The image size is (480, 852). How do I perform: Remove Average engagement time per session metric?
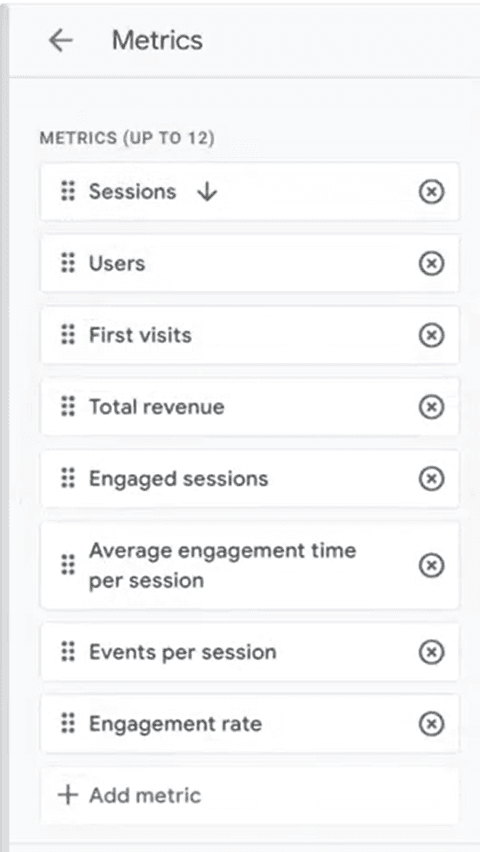pos(432,565)
